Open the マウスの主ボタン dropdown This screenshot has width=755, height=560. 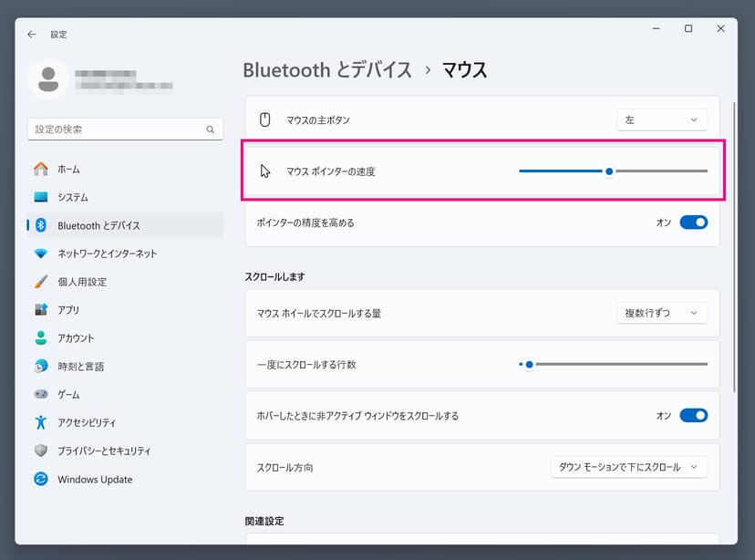pyautogui.click(x=662, y=119)
